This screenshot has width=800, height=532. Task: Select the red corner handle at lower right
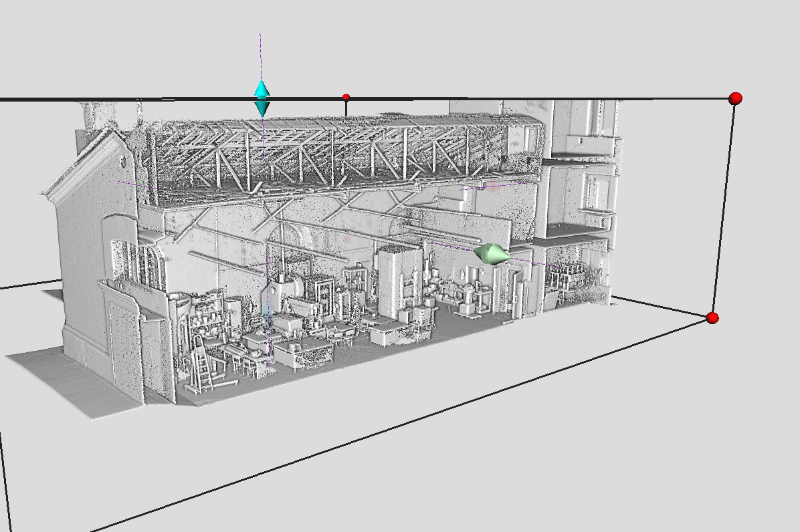tap(713, 318)
